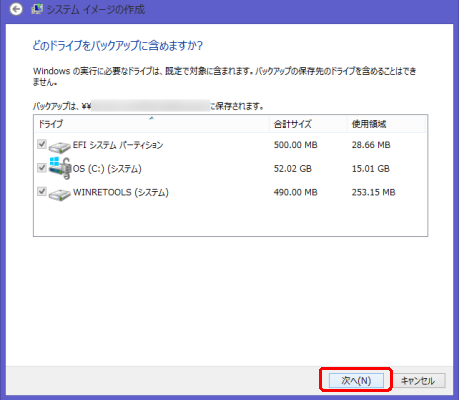Select the OS (C:) (システム) row text
Image resolution: width=459 pixels, height=400 pixels.
pos(107,169)
